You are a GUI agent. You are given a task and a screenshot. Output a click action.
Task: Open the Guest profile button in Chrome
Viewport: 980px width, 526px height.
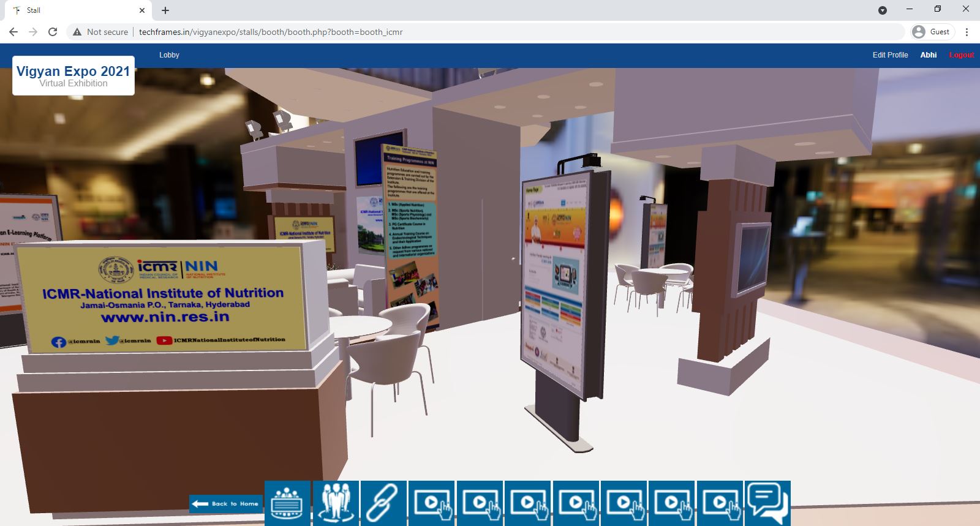click(932, 32)
